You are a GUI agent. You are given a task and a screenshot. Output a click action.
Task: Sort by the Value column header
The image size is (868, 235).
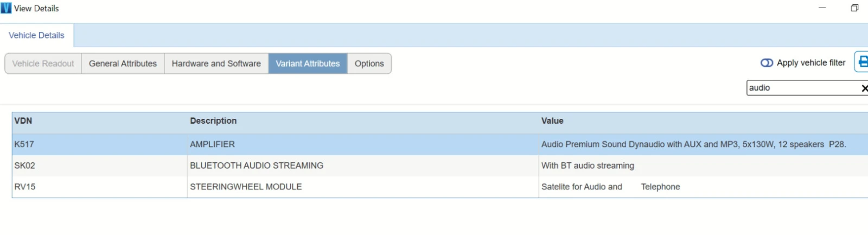pyautogui.click(x=552, y=121)
